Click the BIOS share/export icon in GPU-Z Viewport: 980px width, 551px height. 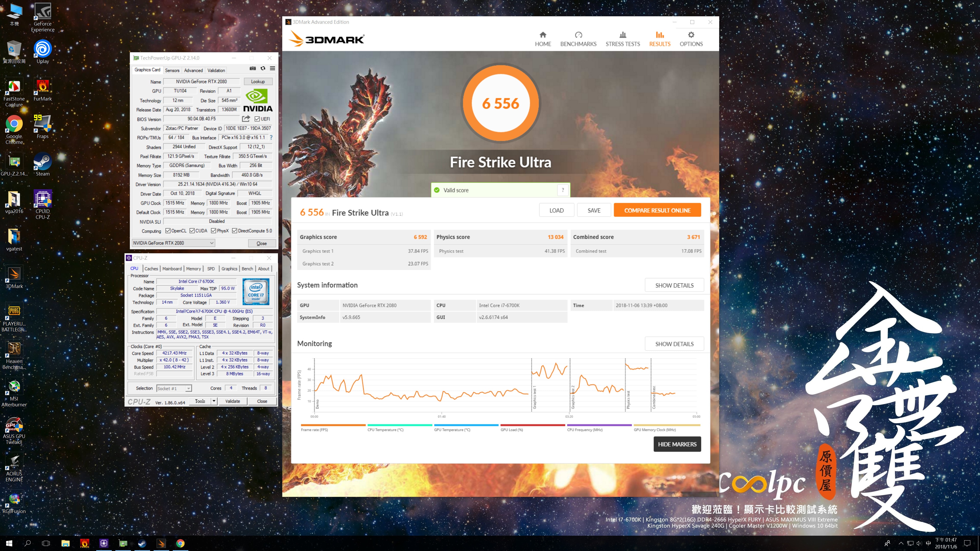tap(246, 119)
